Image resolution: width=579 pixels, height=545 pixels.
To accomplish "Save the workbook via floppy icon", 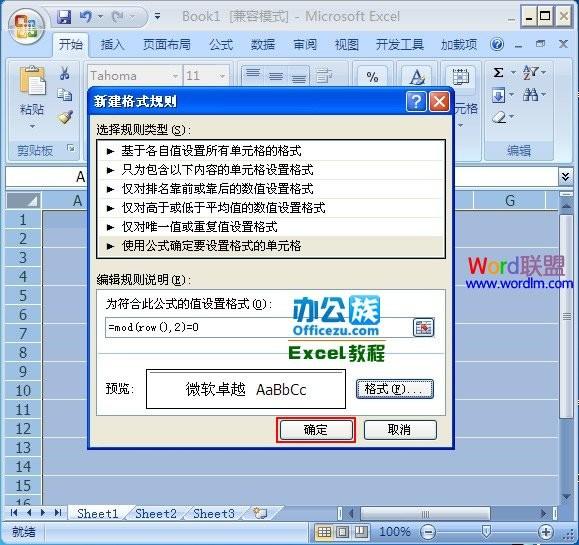I will click(64, 17).
